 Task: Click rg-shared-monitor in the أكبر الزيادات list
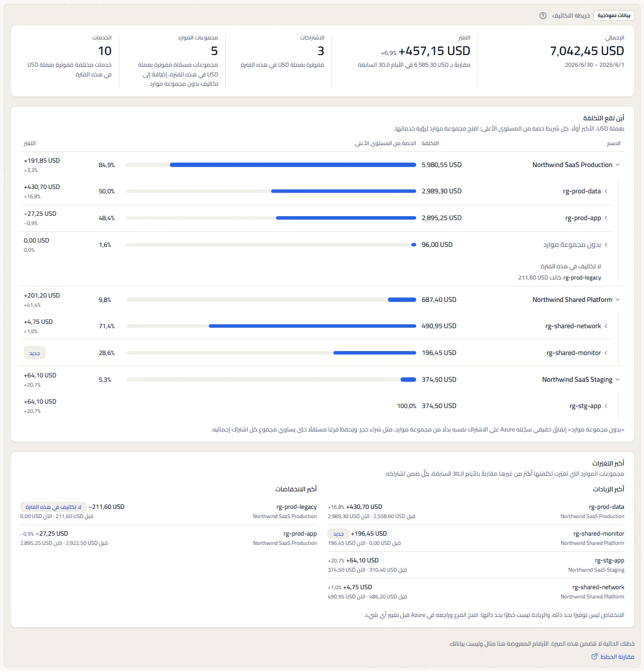point(599,534)
